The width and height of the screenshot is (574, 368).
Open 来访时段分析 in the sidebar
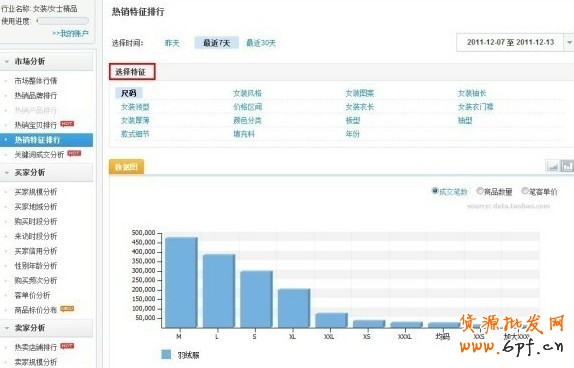[36, 236]
